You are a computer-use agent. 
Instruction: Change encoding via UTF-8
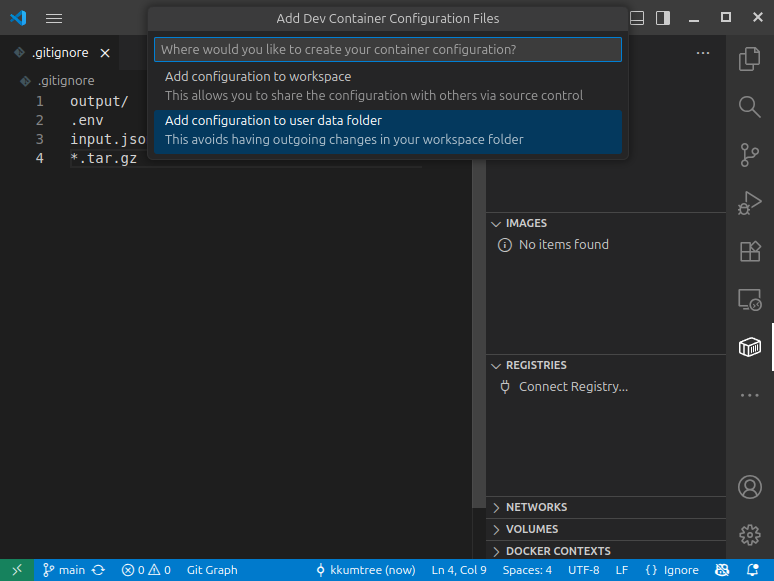pyautogui.click(x=583, y=570)
